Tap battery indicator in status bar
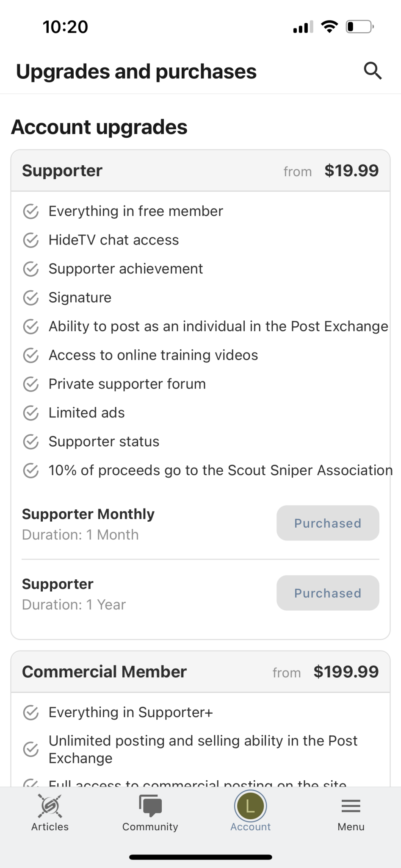Screen dimensions: 401x868 (x=360, y=27)
